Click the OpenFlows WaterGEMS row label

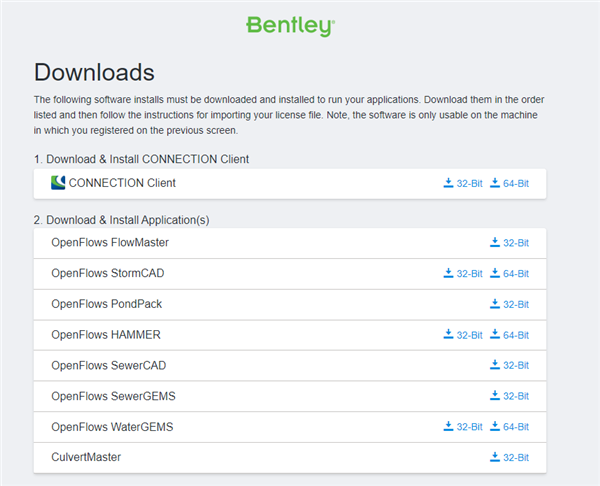coord(112,427)
